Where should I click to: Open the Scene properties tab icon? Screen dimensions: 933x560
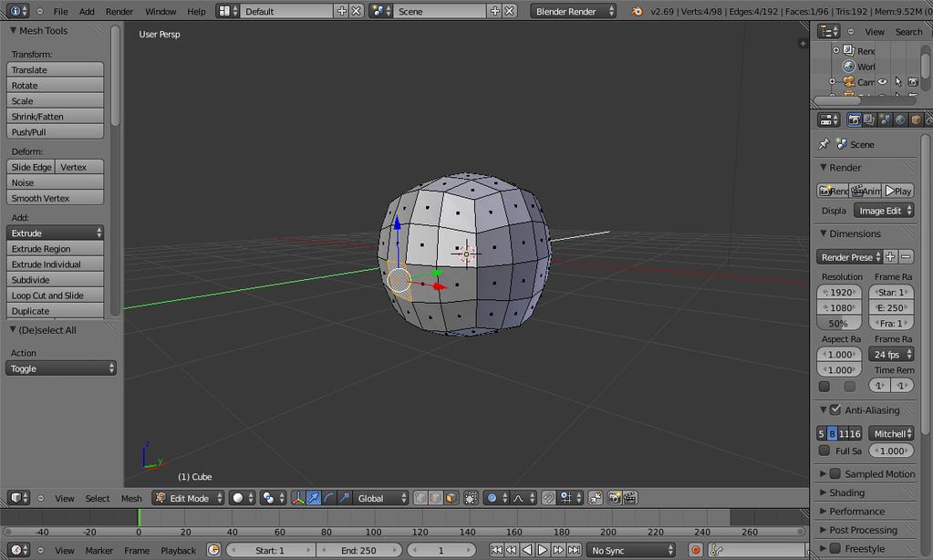tap(885, 119)
